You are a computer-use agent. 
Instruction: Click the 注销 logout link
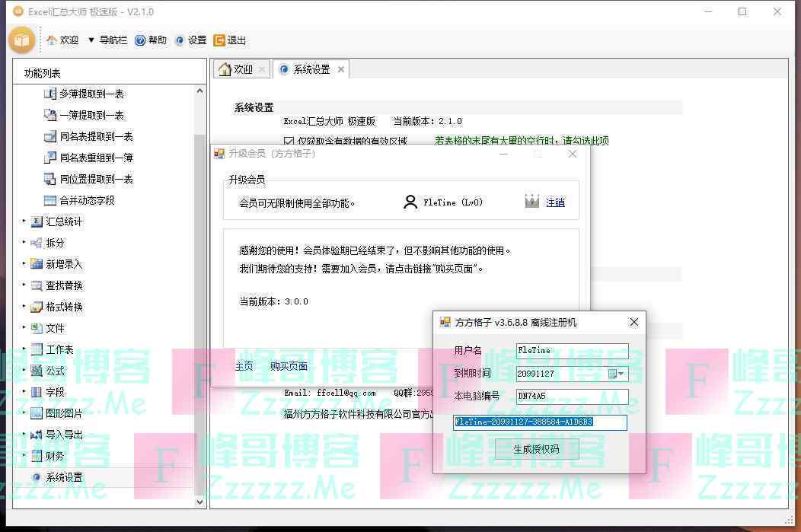click(x=555, y=202)
